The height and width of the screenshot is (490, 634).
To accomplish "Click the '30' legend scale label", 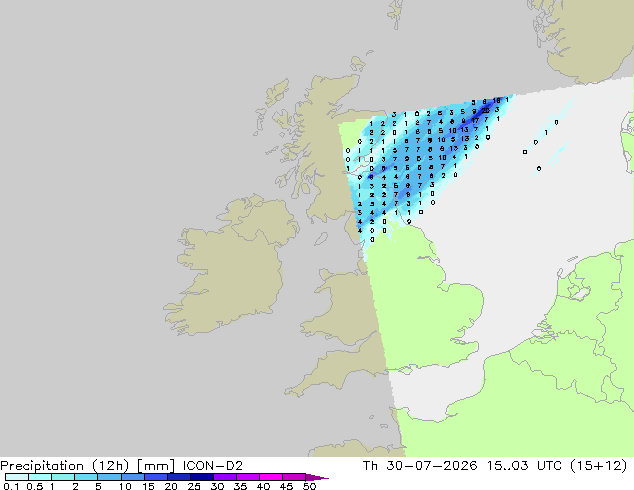I will (x=217, y=486).
